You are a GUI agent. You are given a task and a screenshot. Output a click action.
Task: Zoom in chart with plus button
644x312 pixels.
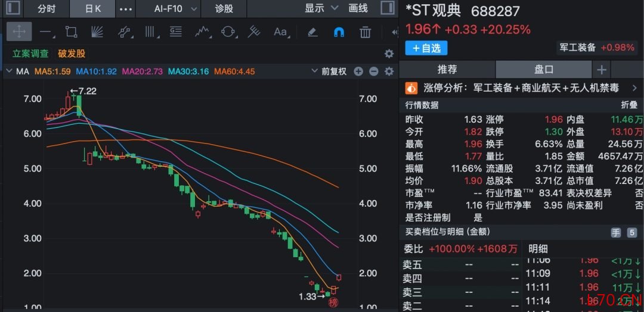pyautogui.click(x=358, y=71)
